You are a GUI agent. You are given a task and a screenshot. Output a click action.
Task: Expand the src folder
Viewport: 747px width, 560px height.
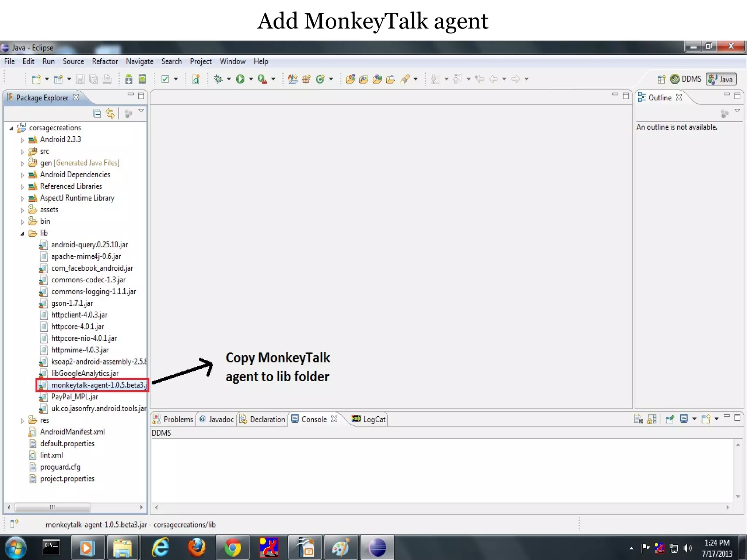(x=22, y=152)
